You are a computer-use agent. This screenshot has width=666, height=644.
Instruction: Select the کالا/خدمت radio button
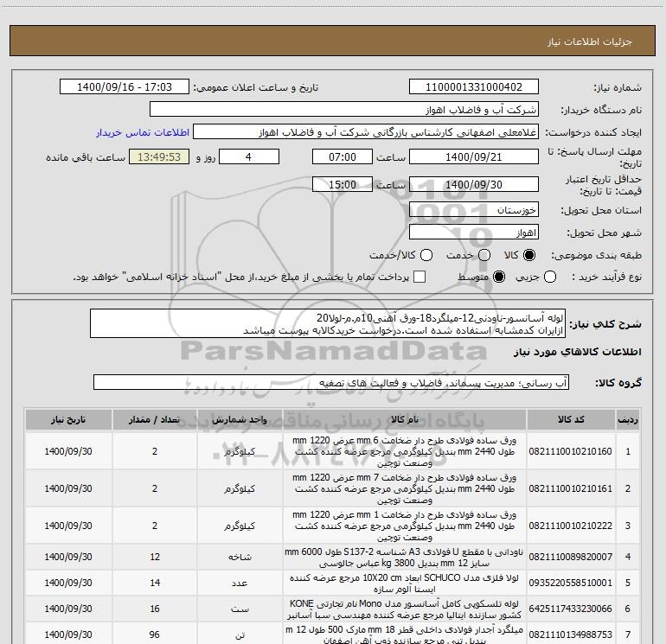click(x=426, y=255)
